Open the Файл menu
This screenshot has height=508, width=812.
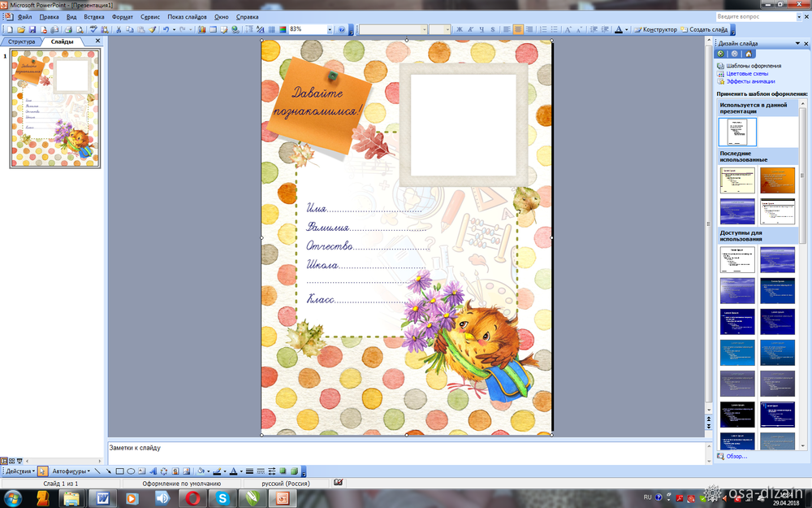click(x=24, y=17)
